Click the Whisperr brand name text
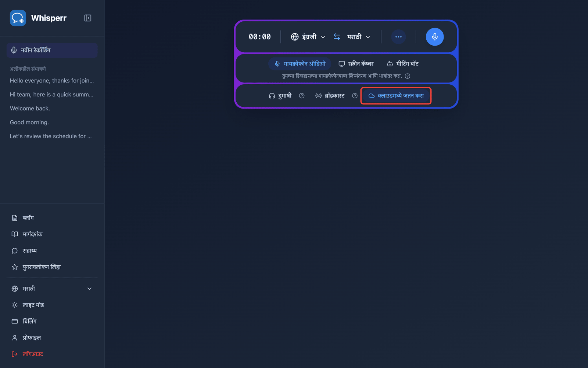This screenshot has width=588, height=368. coord(49,18)
